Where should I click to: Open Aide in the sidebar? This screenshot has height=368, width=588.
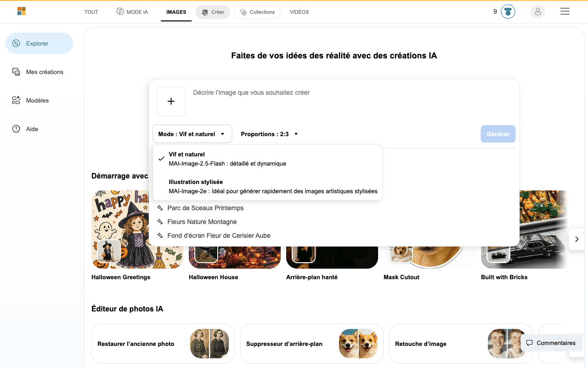(39, 129)
